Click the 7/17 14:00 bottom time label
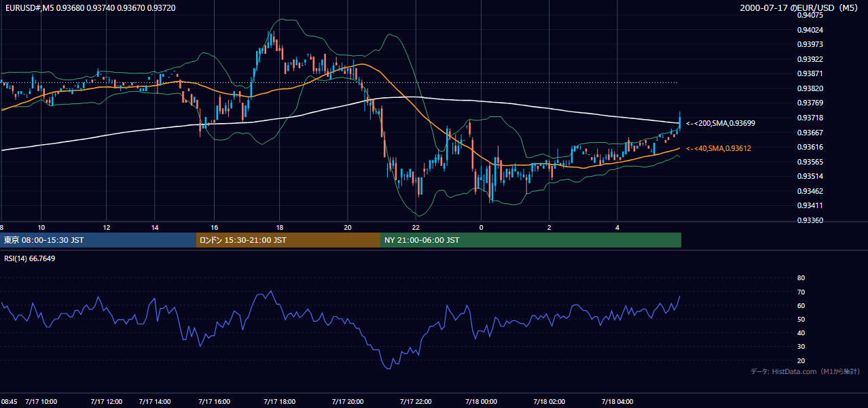 [x=154, y=402]
